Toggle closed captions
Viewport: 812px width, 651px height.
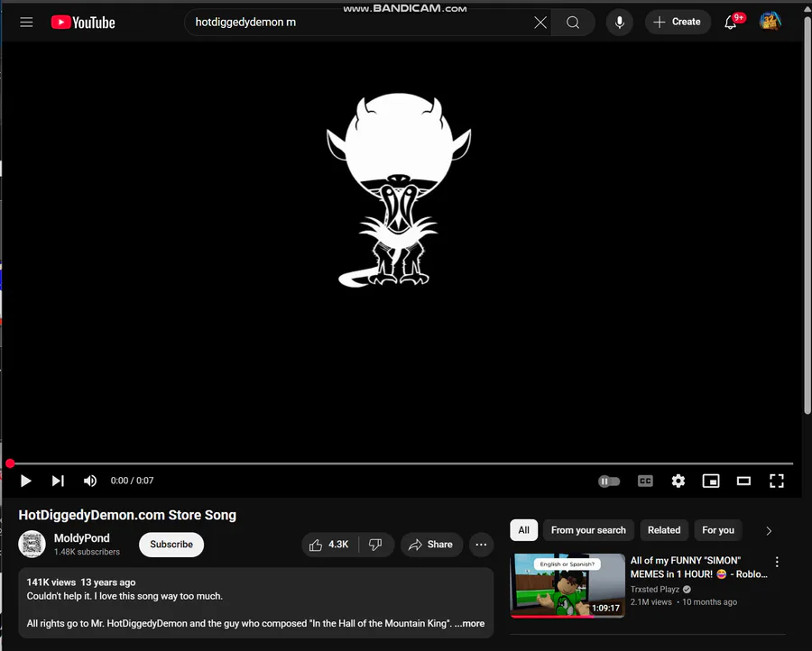(645, 481)
